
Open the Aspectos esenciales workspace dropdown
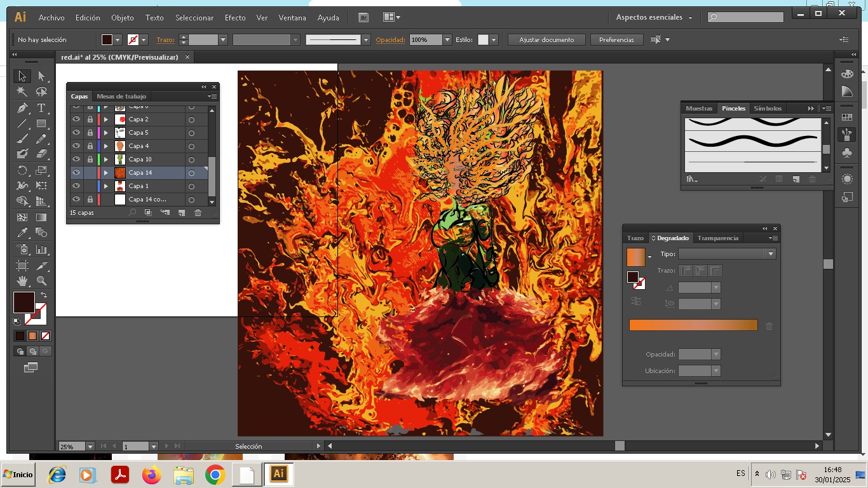coord(654,17)
